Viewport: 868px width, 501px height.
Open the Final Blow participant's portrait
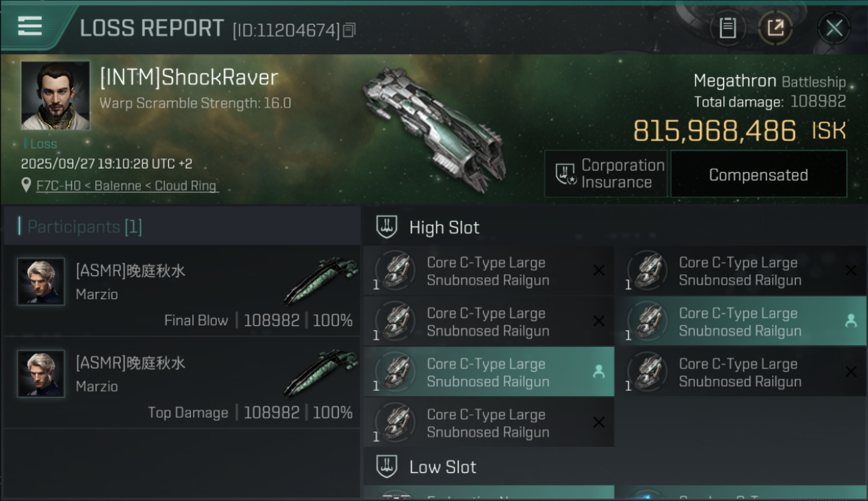coord(41,281)
